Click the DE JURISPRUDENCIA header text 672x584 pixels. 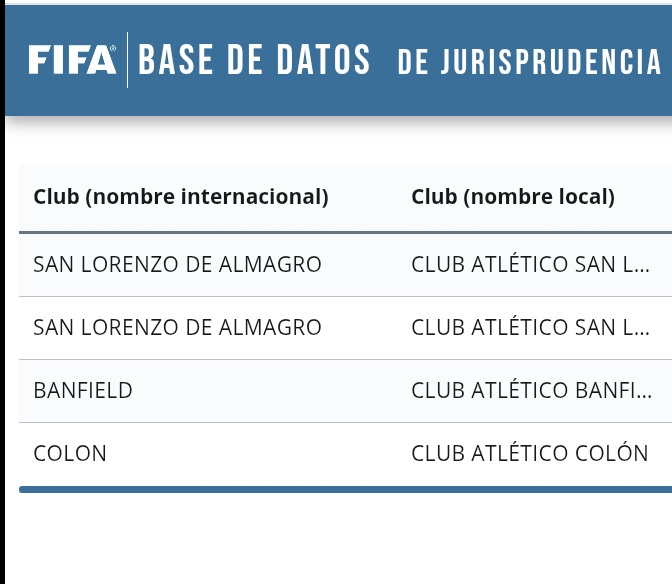pyautogui.click(x=529, y=62)
